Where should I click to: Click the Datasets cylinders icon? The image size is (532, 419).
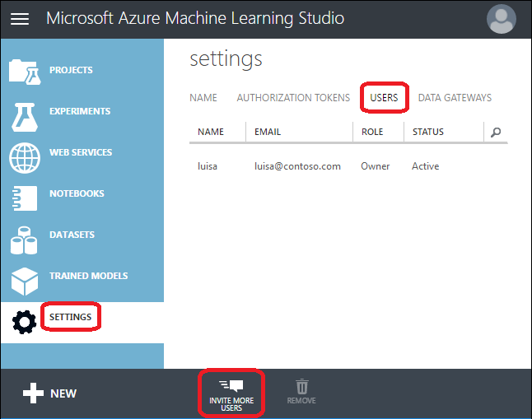tap(24, 240)
